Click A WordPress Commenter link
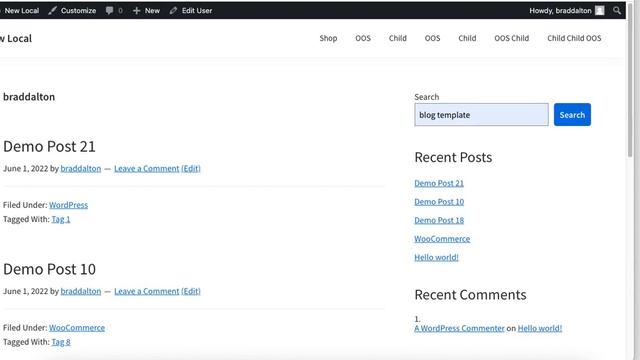This screenshot has width=640, height=360. (459, 328)
